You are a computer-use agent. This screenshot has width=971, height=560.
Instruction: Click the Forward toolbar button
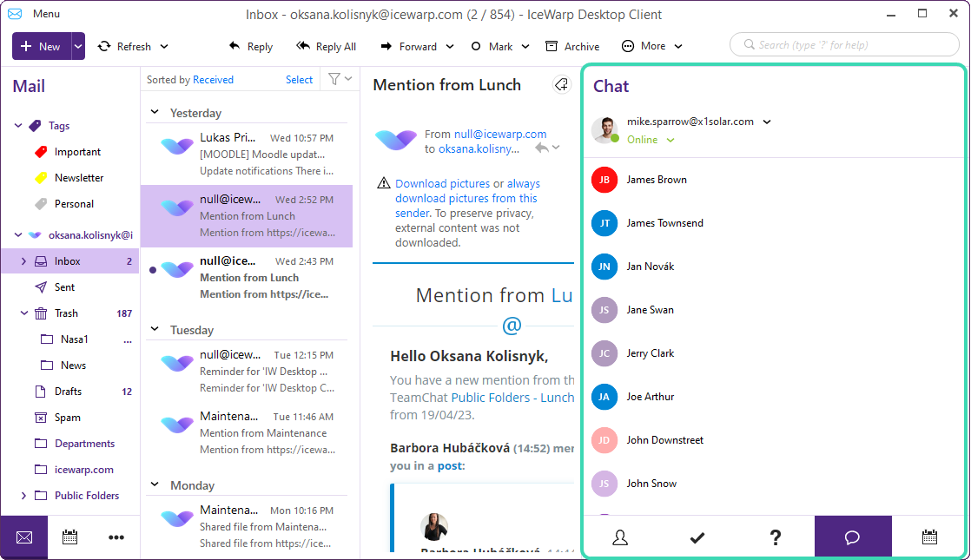click(409, 46)
